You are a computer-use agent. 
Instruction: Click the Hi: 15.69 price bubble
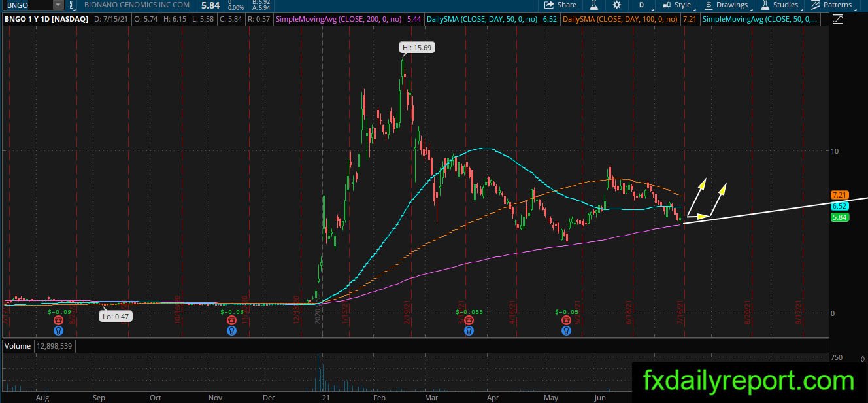[x=418, y=47]
